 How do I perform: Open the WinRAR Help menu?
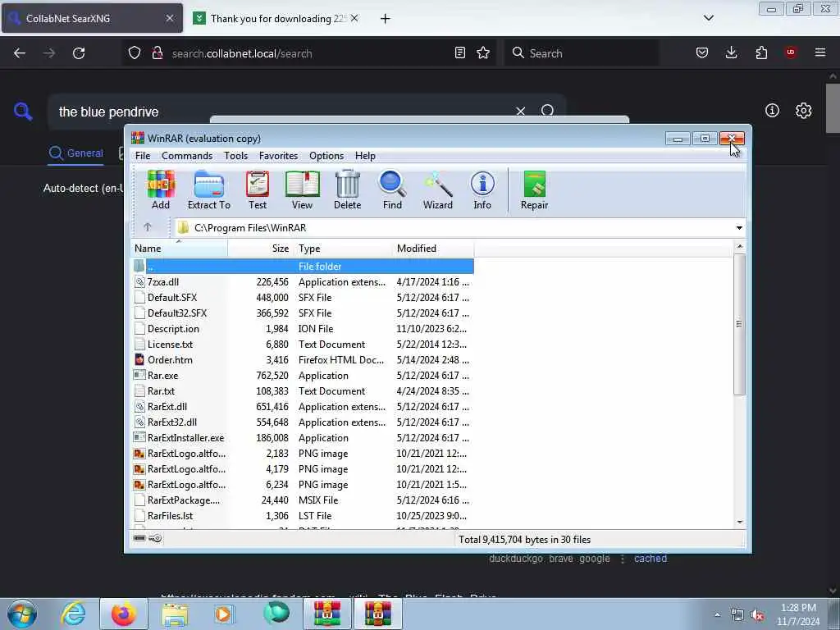[365, 155]
